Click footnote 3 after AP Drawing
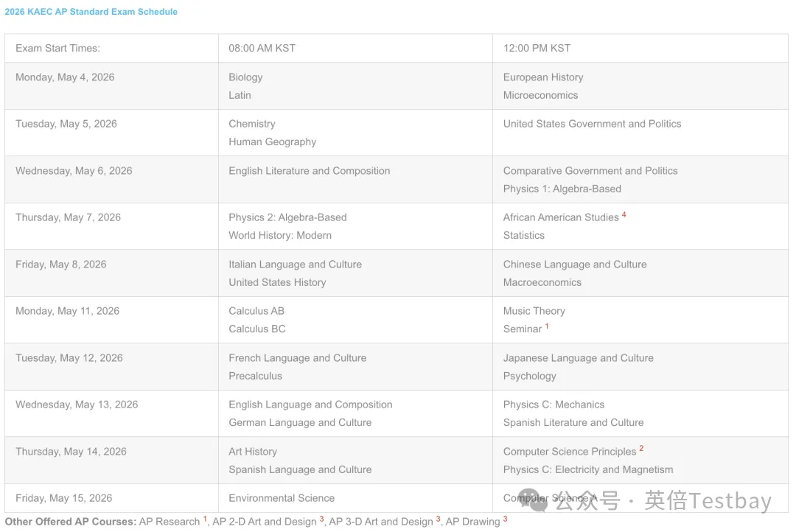Image resolution: width=796 pixels, height=532 pixels. coord(505,519)
